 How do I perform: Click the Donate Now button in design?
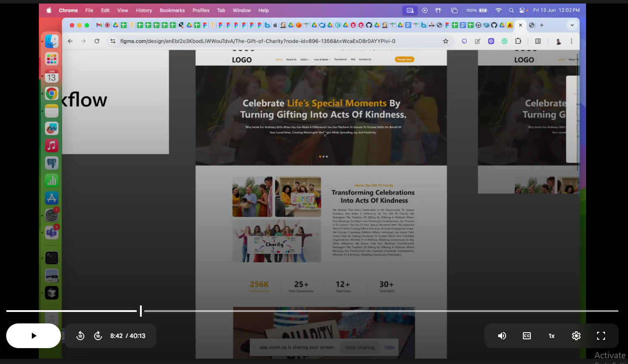point(405,59)
